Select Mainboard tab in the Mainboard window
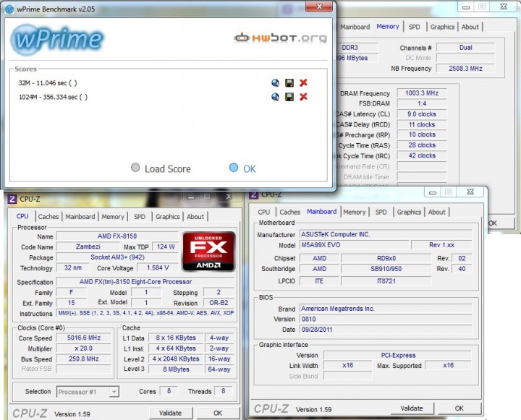 [x=321, y=212]
